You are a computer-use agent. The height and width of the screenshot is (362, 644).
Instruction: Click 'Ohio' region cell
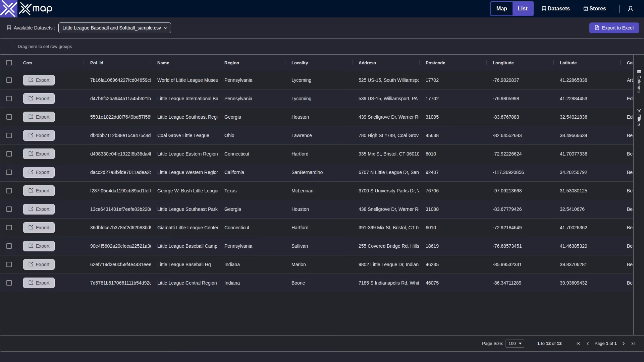click(x=252, y=135)
